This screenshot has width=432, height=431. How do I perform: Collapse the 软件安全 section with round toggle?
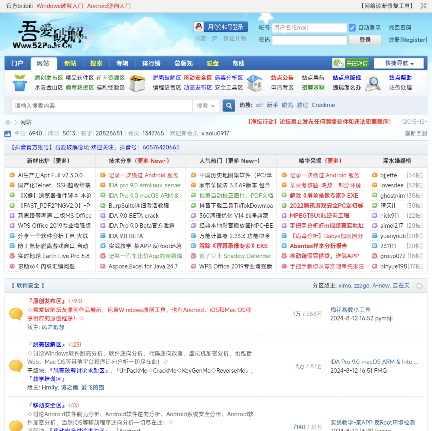pos(419,286)
